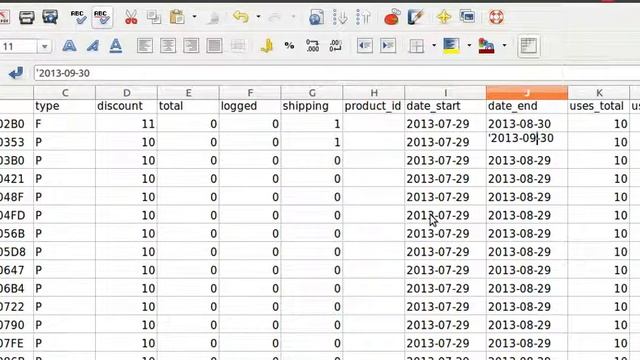The image size is (640, 360).
Task: Click the 'shipping' header cell
Action: [312, 106]
